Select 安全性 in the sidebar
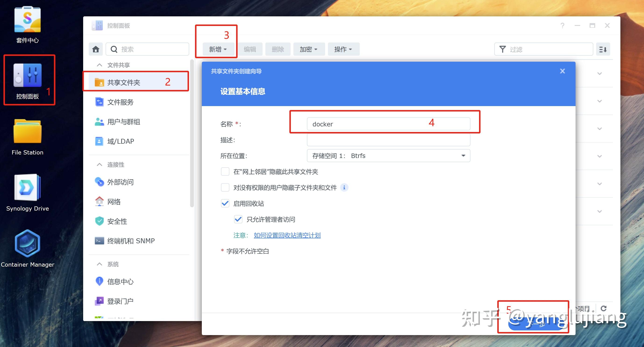644x347 pixels. [117, 221]
